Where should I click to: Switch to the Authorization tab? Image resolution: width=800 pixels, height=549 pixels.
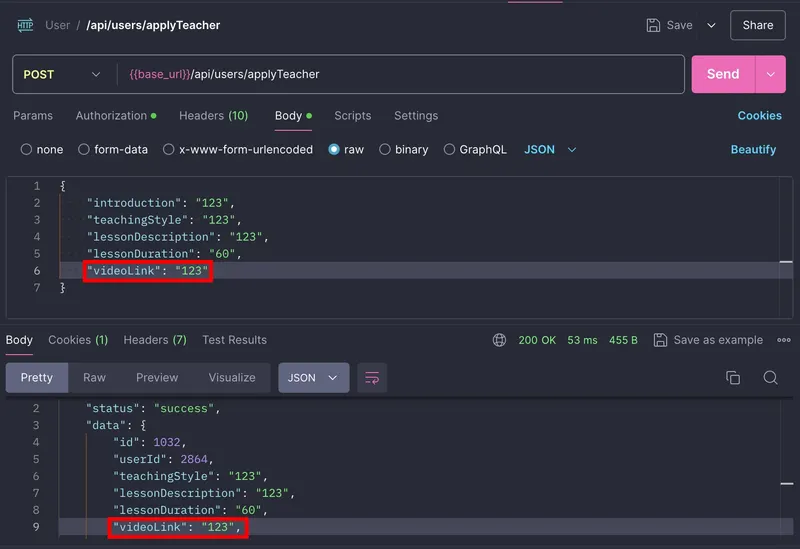click(116, 116)
